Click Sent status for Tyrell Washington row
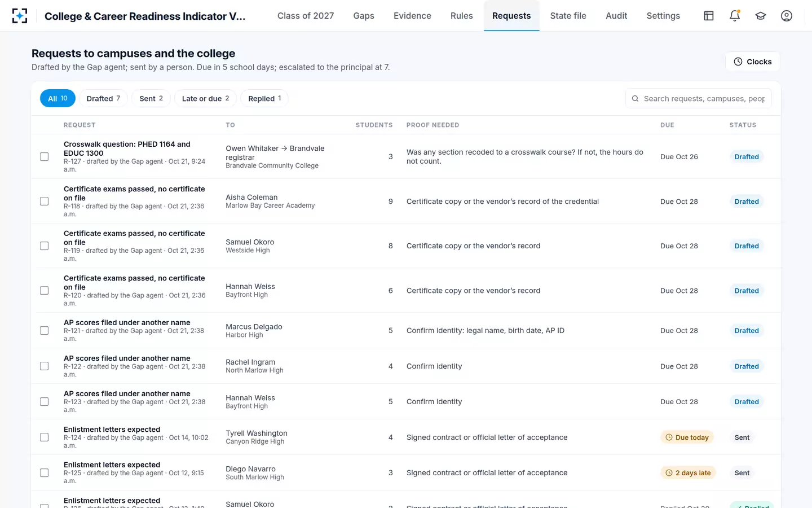The width and height of the screenshot is (812, 508). pos(742,437)
